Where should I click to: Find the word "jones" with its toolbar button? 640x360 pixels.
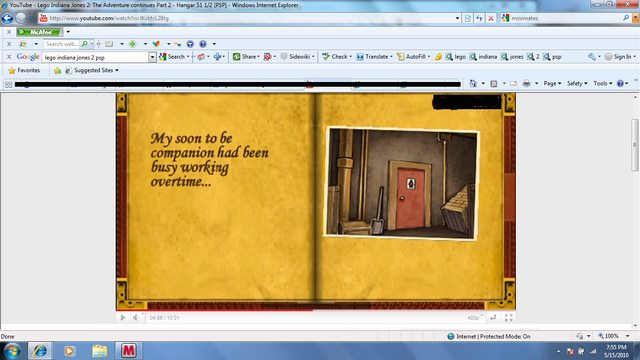(x=512, y=57)
